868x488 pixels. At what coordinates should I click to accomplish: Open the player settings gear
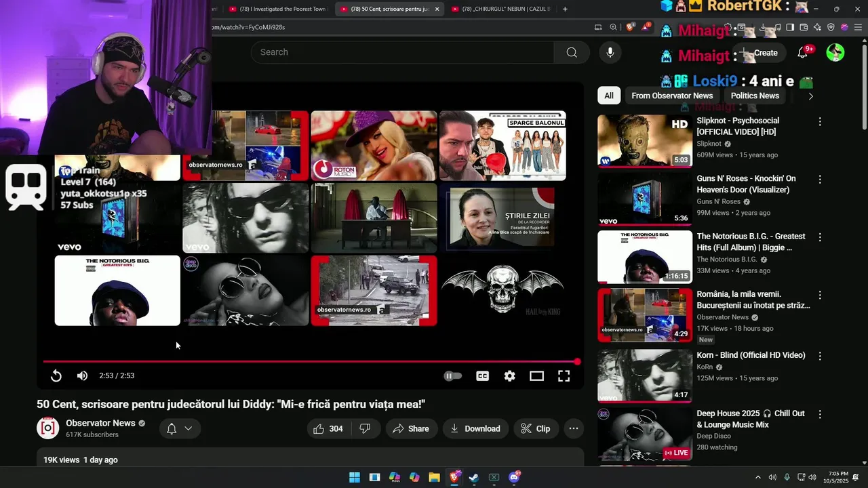[509, 375]
